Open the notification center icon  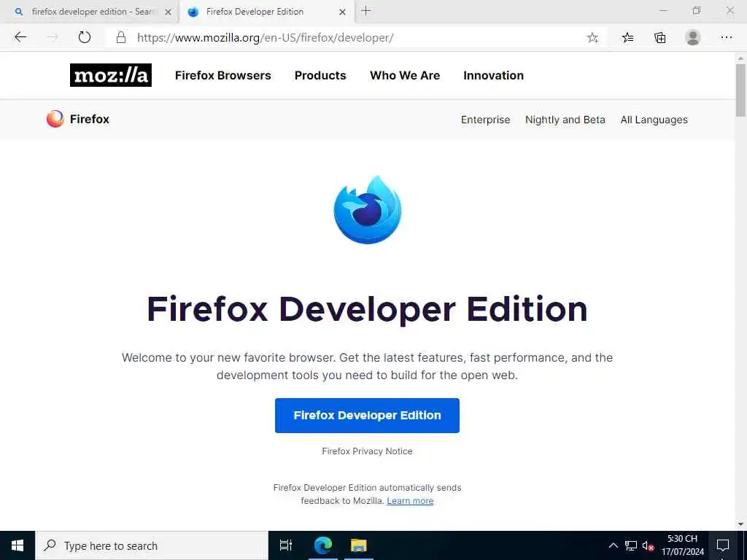point(723,545)
